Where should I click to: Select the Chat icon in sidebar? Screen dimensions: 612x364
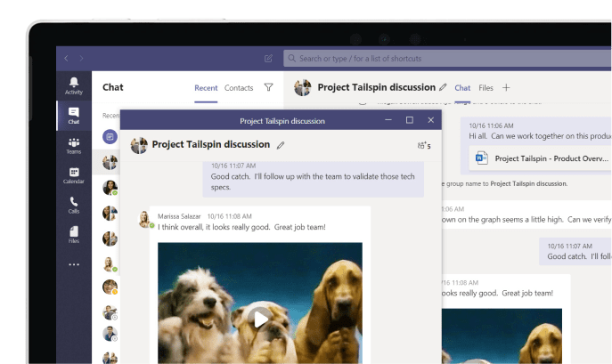(74, 116)
